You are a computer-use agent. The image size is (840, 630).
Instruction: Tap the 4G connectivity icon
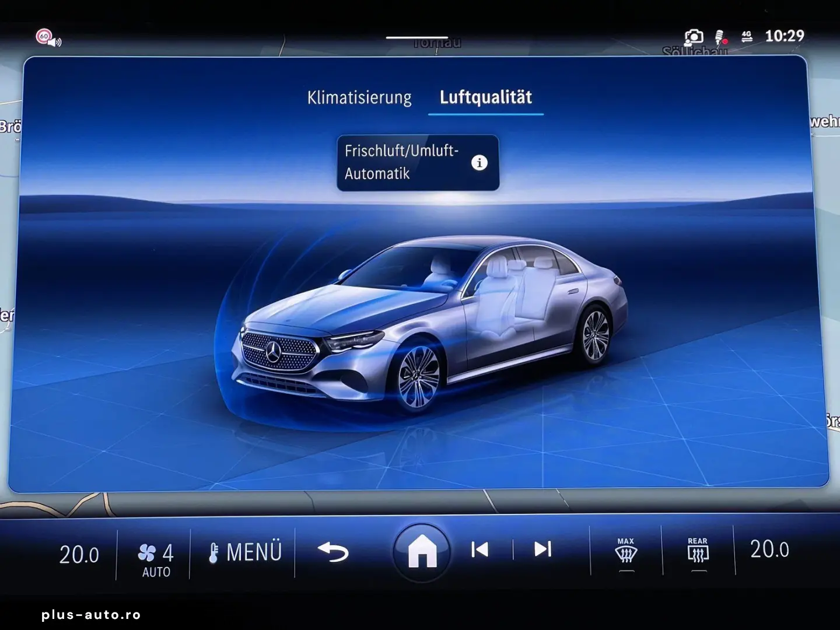(747, 36)
